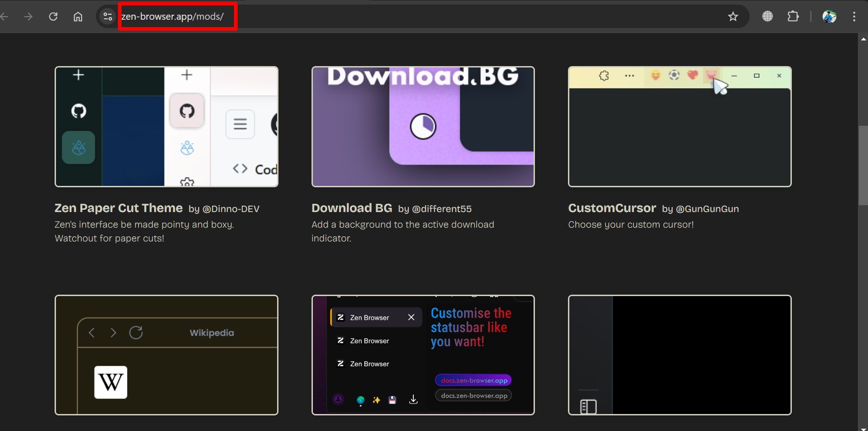Screen dimensions: 868x431
Task: Click author name @GunGunGun
Action: click(x=707, y=209)
